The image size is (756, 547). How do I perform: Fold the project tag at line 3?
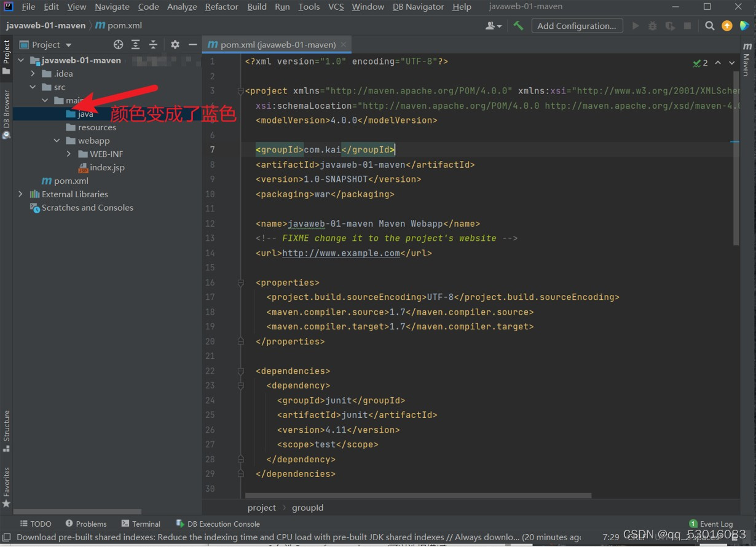[240, 91]
